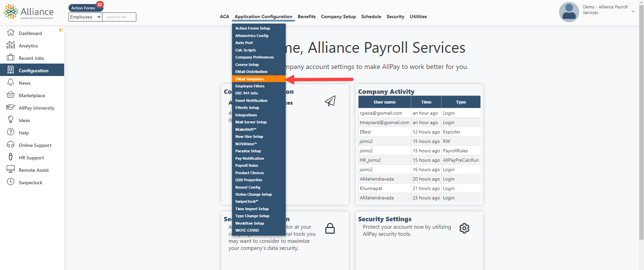Click the AllPay University graduation cap icon

(x=11, y=107)
